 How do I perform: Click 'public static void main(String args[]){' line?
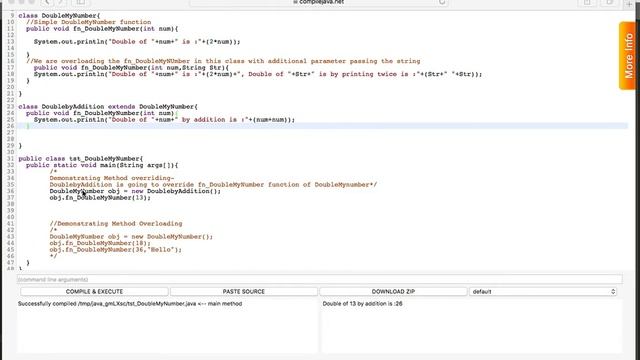(x=102, y=165)
